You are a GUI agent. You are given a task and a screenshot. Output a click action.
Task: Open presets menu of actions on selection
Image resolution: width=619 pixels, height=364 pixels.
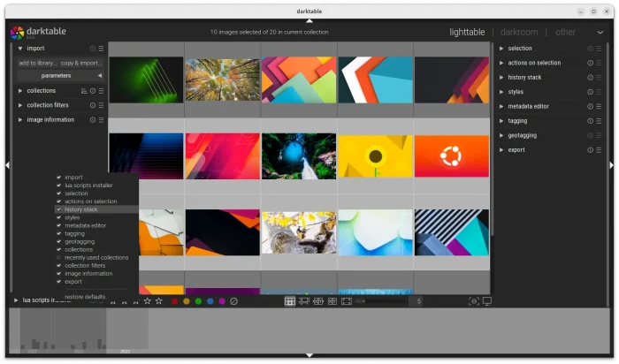(x=599, y=63)
